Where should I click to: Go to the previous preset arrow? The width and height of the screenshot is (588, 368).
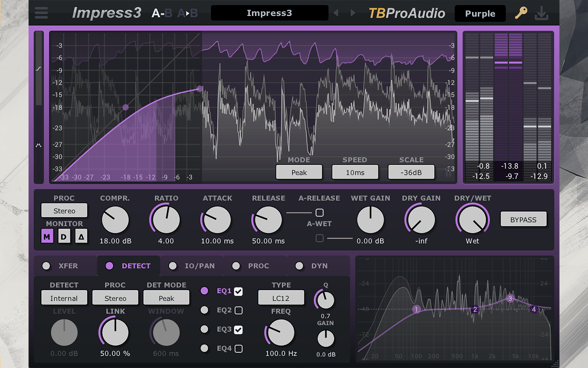pyautogui.click(x=336, y=13)
